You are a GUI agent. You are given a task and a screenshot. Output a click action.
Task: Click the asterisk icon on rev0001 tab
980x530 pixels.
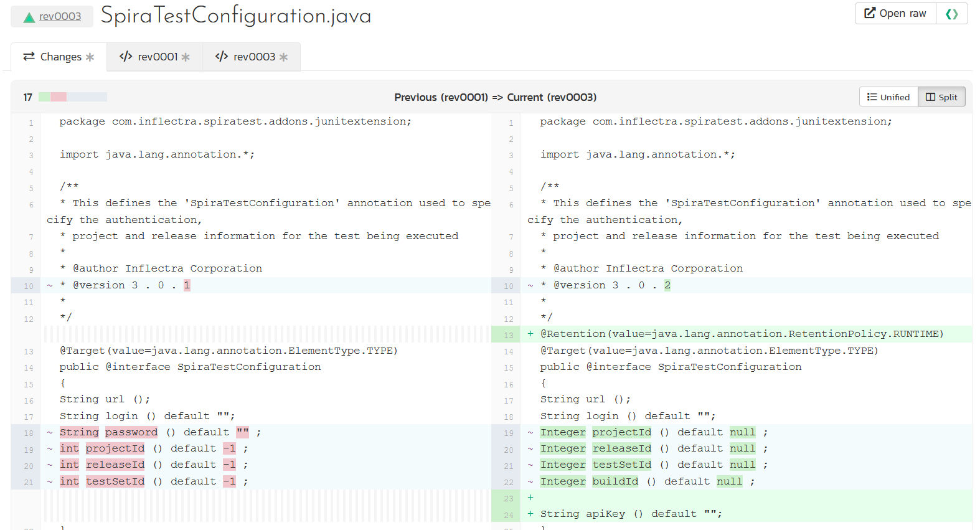point(186,57)
